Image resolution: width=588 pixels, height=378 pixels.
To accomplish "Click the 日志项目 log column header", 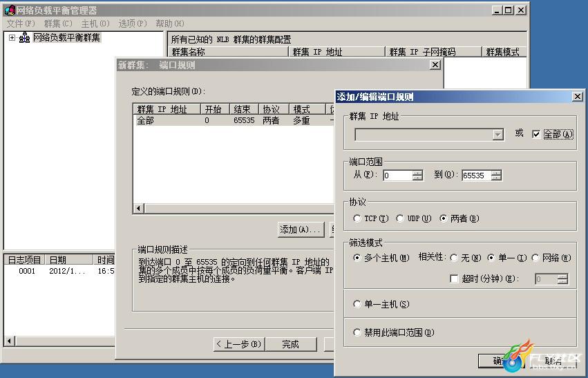I will pos(24,260).
